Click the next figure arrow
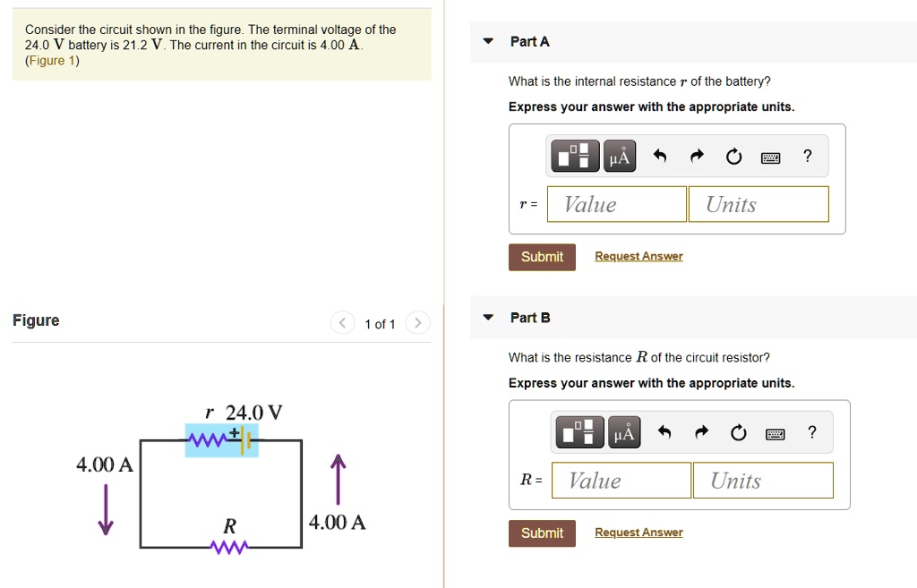 tap(417, 323)
